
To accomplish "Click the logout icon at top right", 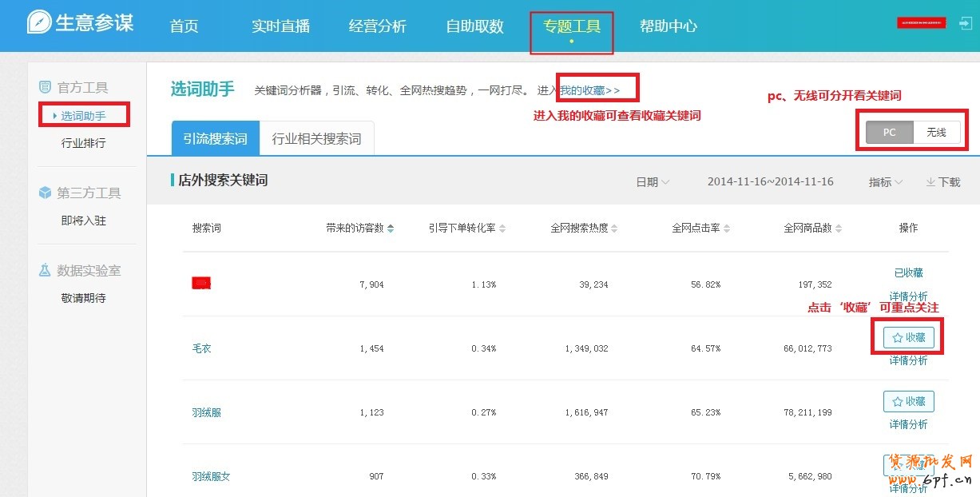I will [x=964, y=23].
